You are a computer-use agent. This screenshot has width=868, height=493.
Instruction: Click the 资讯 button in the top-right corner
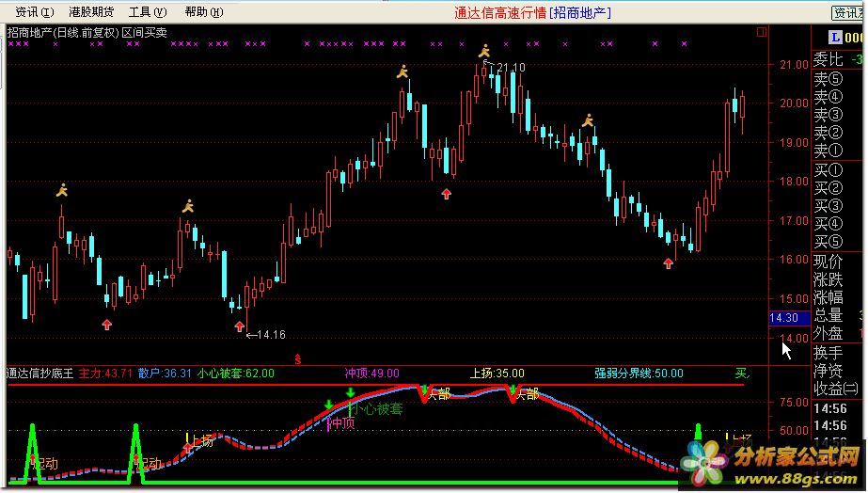(847, 13)
